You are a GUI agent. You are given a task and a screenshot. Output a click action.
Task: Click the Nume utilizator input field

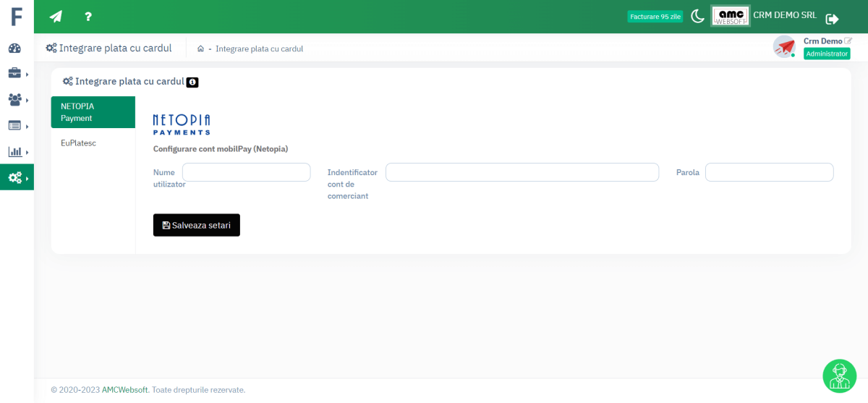(x=246, y=172)
